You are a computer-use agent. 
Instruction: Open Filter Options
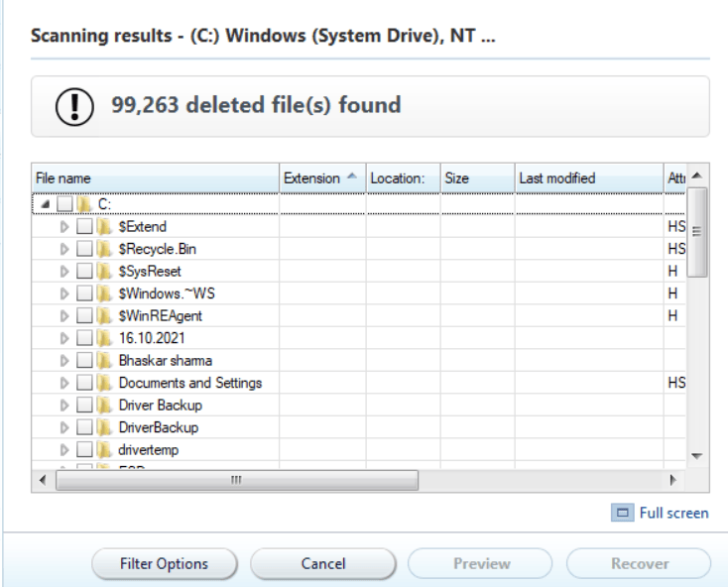click(x=164, y=563)
